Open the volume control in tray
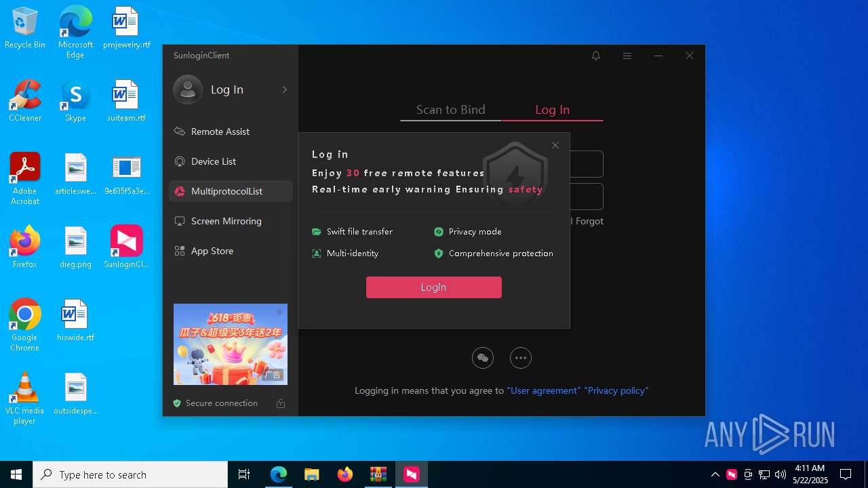The image size is (868, 488). tap(781, 474)
